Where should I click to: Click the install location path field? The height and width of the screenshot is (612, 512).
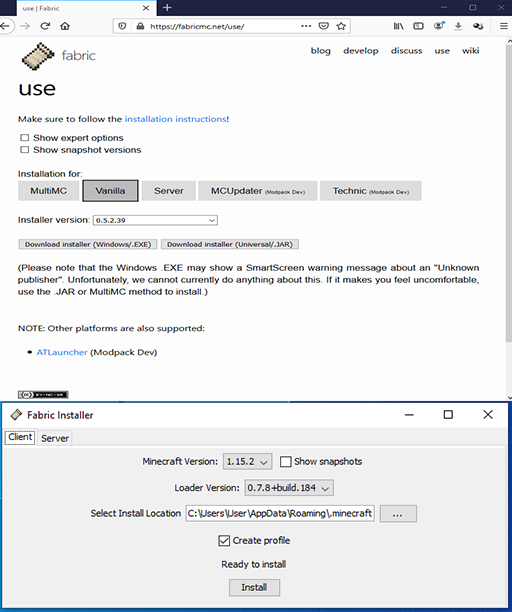tap(280, 513)
